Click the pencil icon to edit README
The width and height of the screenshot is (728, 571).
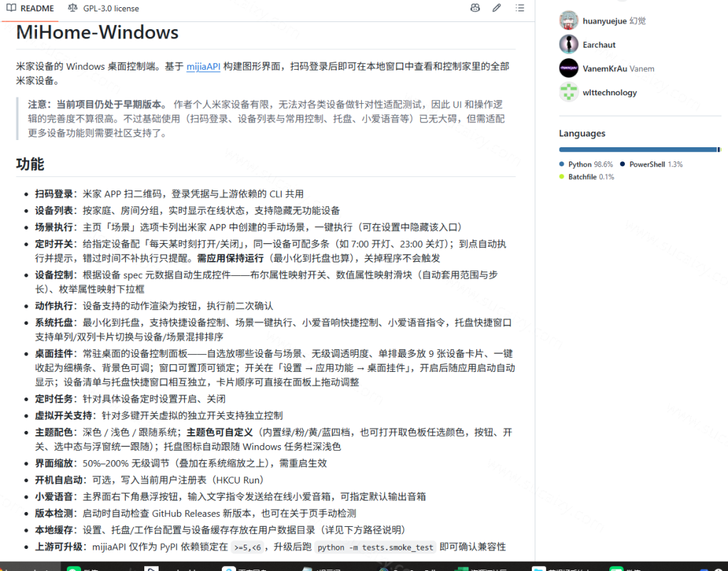click(497, 8)
